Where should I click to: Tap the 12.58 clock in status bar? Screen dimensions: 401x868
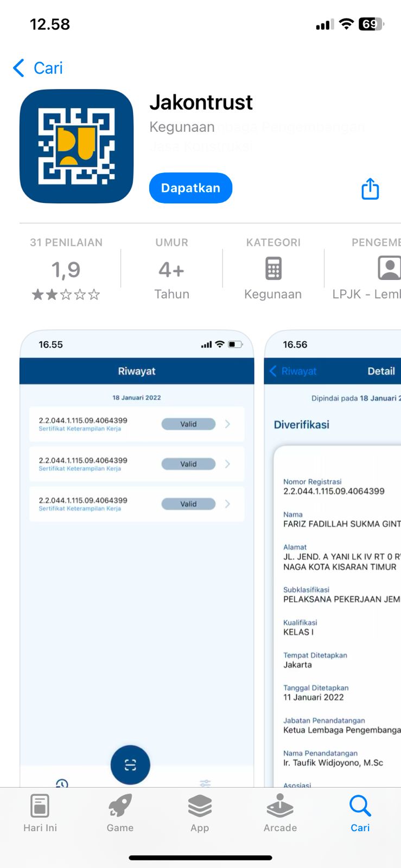click(x=50, y=24)
